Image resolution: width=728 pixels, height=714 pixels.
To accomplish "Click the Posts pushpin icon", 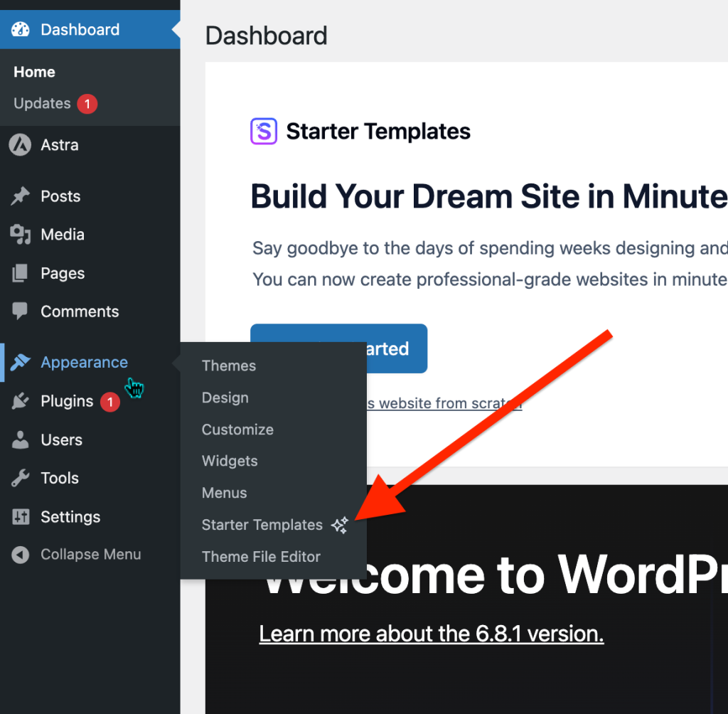I will tap(20, 196).
